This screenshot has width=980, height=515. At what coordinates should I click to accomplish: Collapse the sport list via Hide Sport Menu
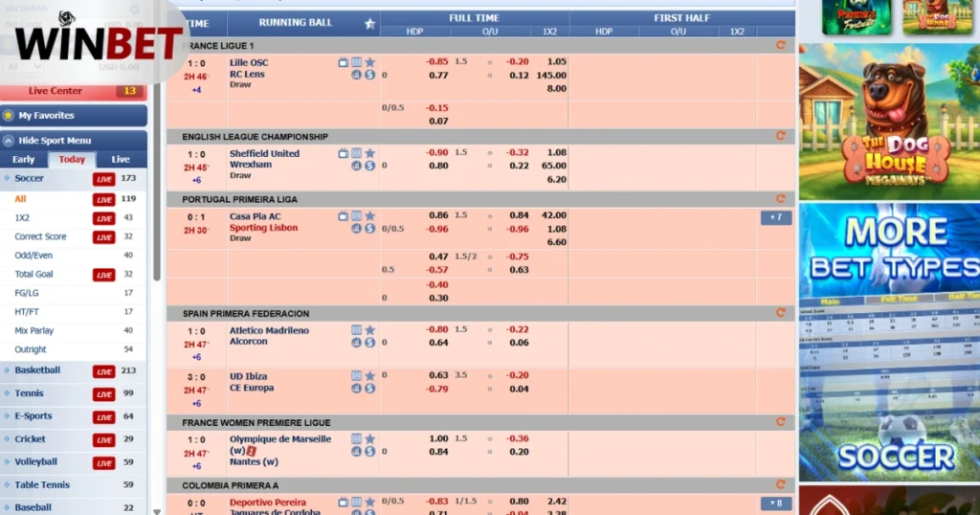(x=74, y=141)
